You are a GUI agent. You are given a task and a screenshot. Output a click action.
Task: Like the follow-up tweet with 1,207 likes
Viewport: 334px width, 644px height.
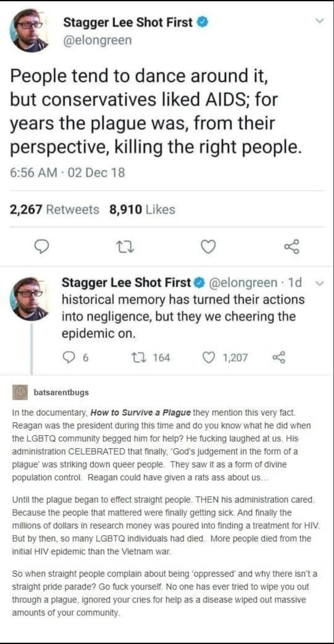click(209, 358)
